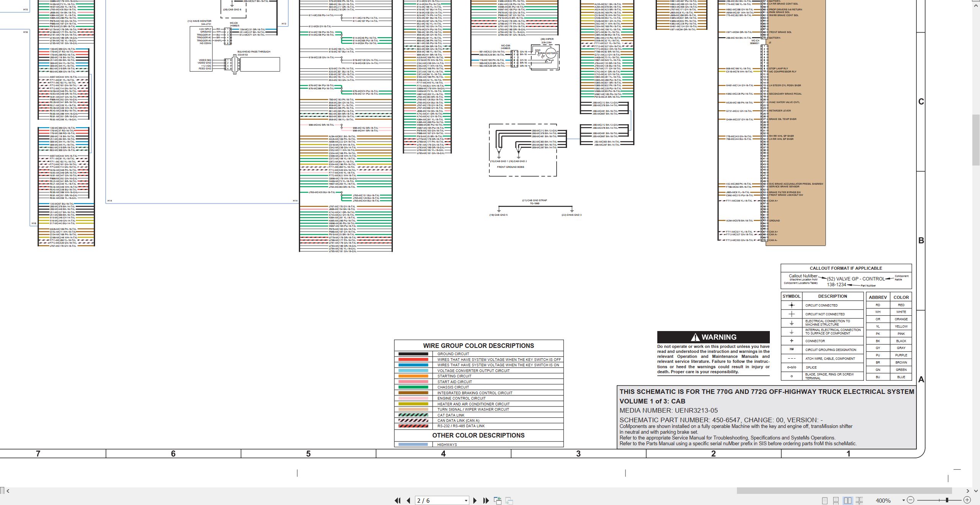980x505 pixels.
Task: Go to the previous page
Action: pyautogui.click(x=409, y=500)
